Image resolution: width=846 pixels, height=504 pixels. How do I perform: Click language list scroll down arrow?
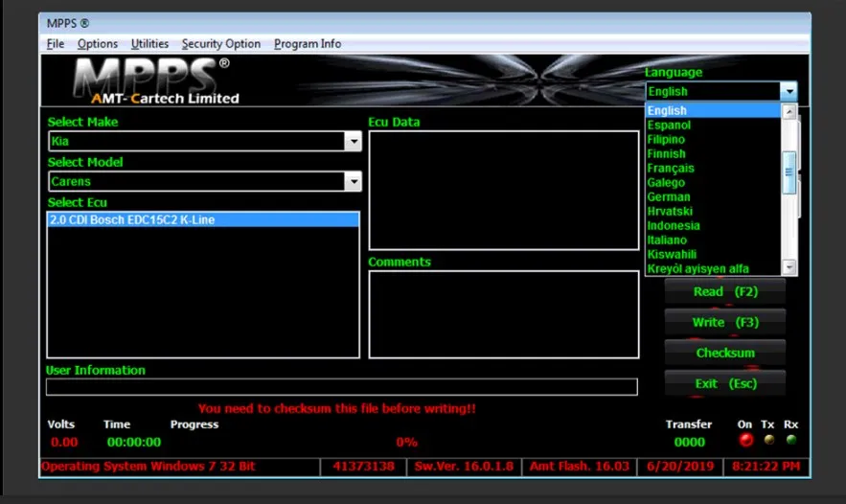pyautogui.click(x=789, y=267)
